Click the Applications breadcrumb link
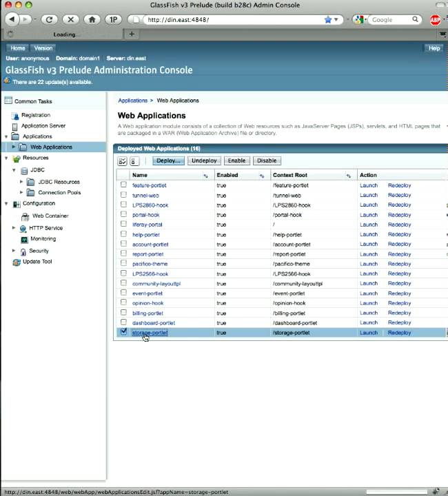The image size is (448, 496). point(132,101)
